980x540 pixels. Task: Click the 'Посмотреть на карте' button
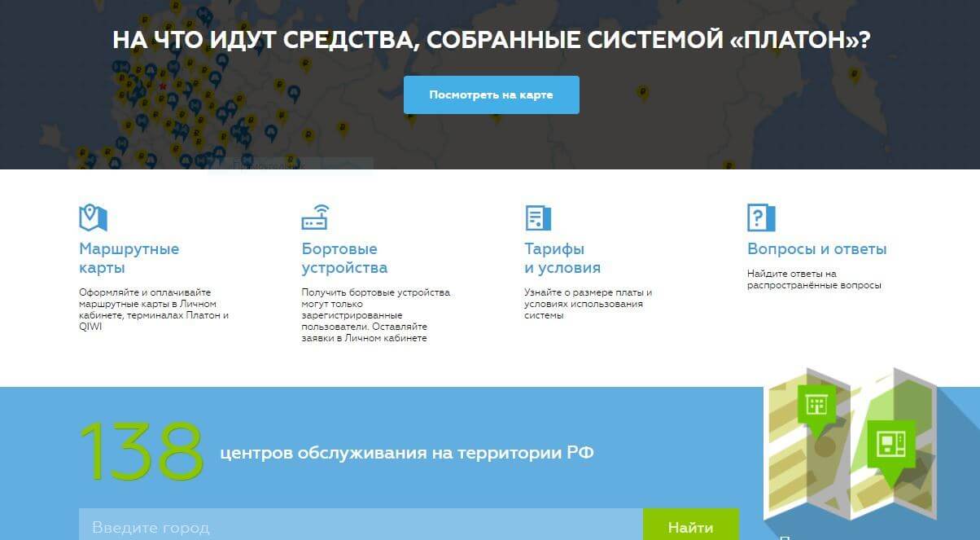[492, 94]
